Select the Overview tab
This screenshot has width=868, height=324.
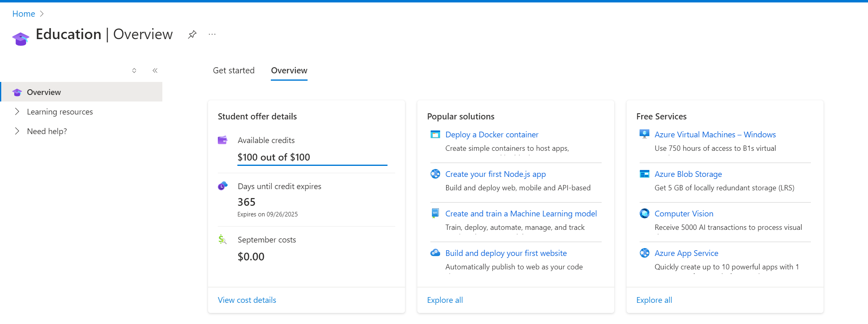[289, 71]
